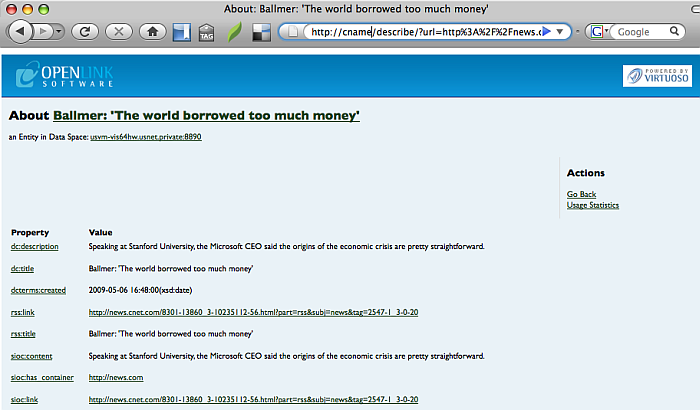Open the Usage Statistics link
This screenshot has width=700, height=410.
[x=593, y=205]
